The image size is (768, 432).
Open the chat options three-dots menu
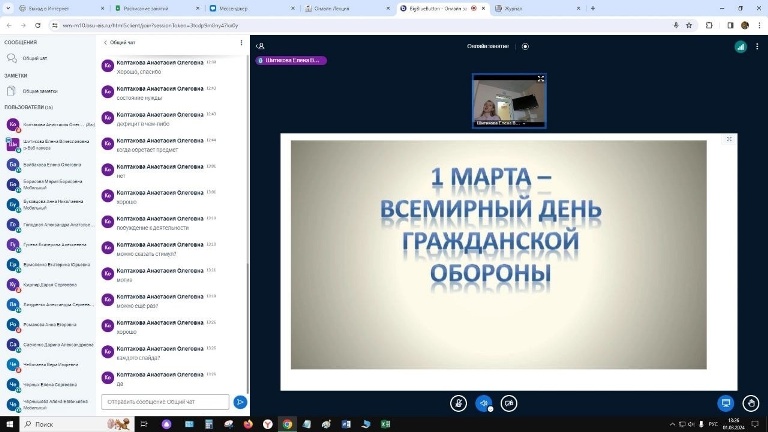[241, 43]
